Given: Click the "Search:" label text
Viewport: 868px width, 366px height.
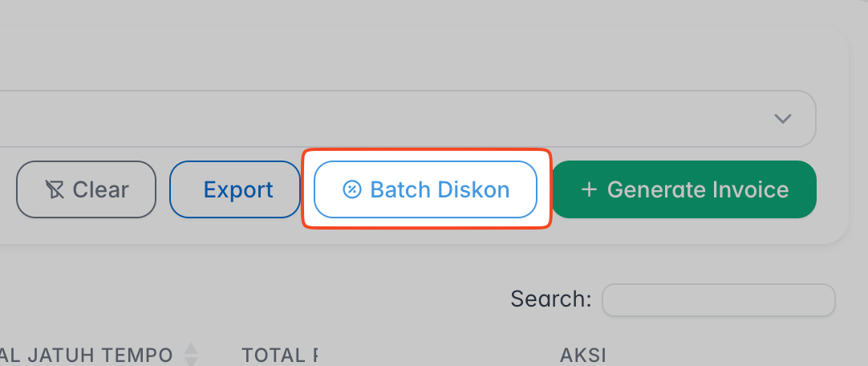Looking at the screenshot, I should coord(551,299).
